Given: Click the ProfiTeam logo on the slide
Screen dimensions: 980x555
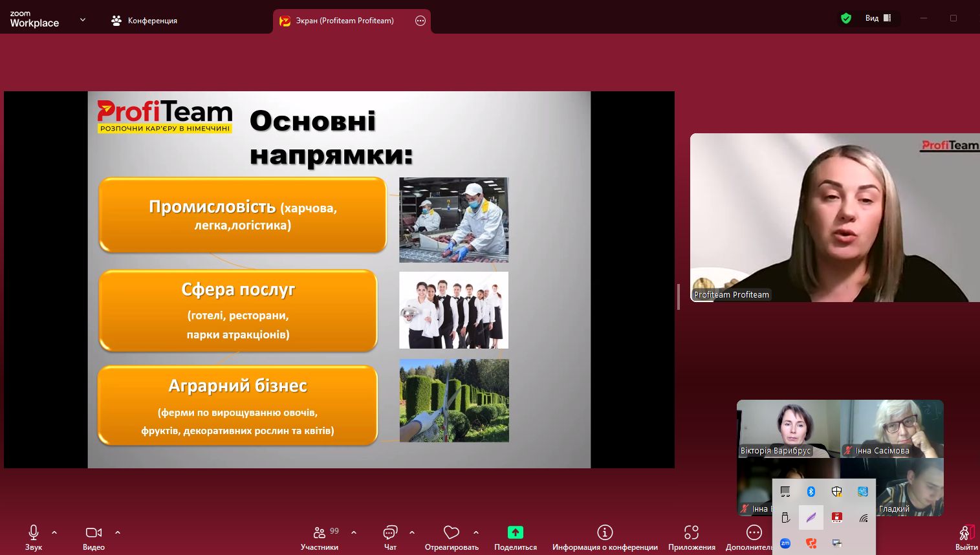Looking at the screenshot, I should [x=165, y=116].
